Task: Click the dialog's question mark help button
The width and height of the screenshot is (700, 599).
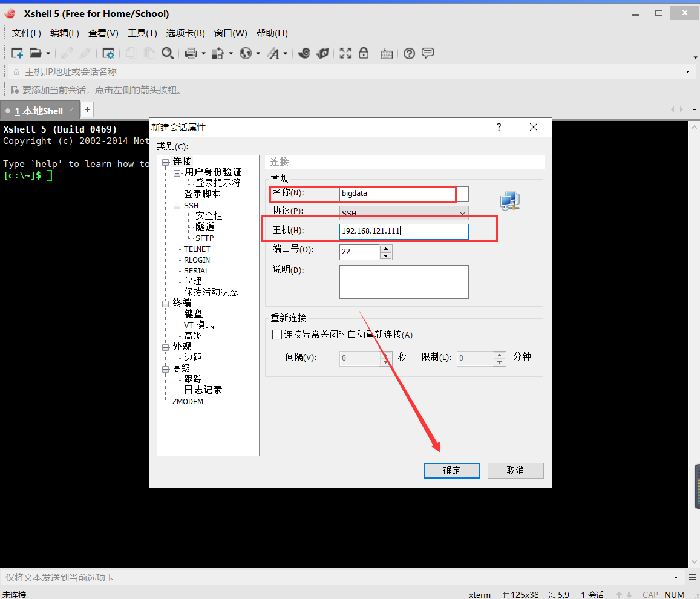Action: (499, 127)
